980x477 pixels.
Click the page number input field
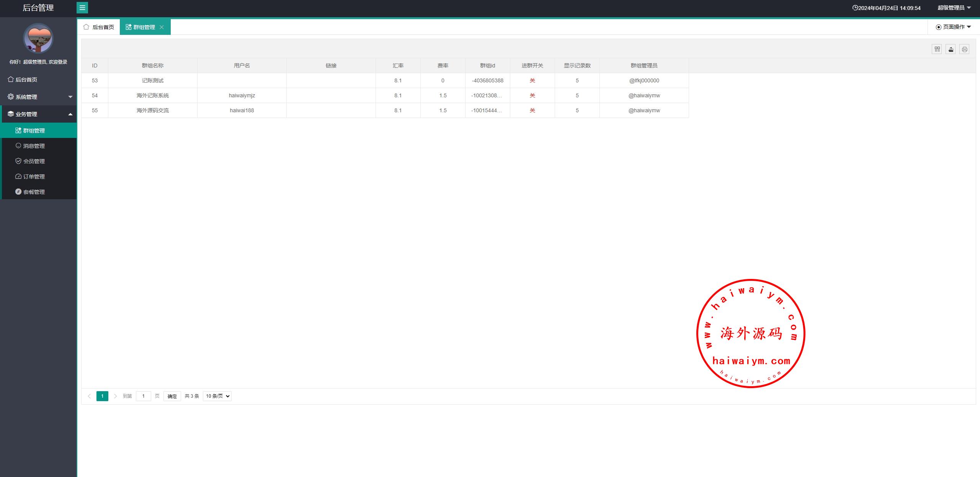point(143,396)
